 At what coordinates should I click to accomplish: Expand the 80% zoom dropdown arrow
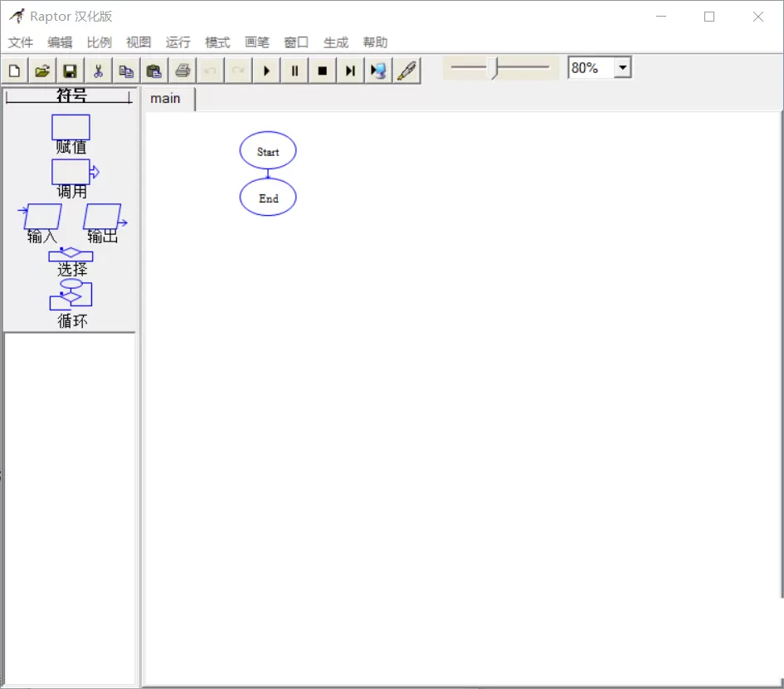point(622,67)
